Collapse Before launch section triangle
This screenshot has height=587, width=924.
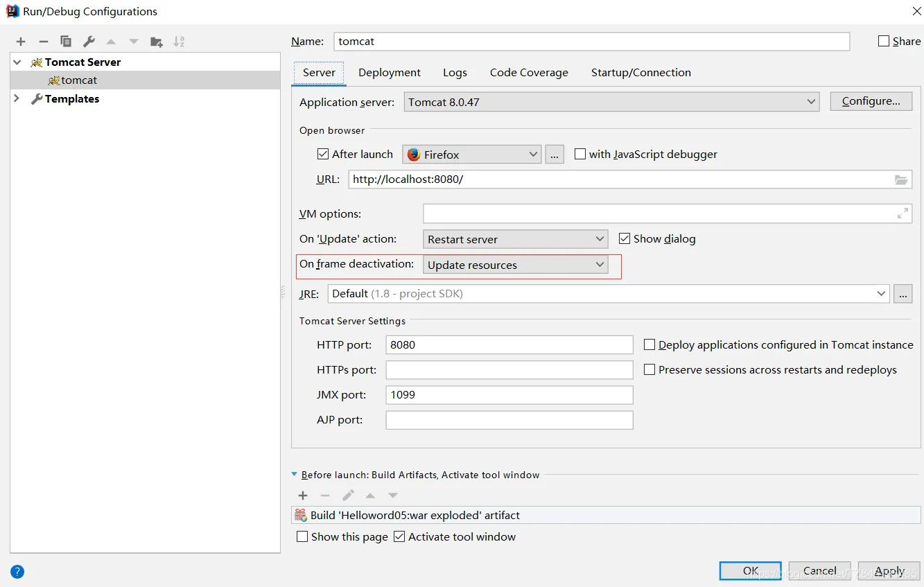(x=295, y=475)
